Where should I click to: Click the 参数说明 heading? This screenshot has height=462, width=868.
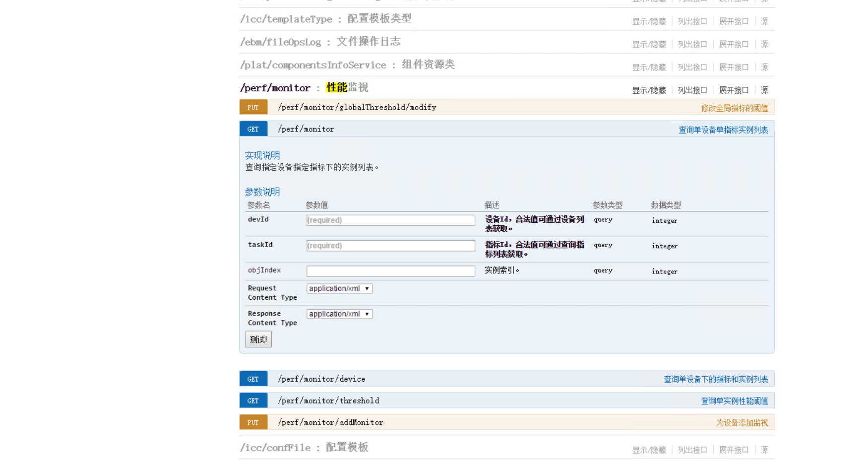point(262,192)
